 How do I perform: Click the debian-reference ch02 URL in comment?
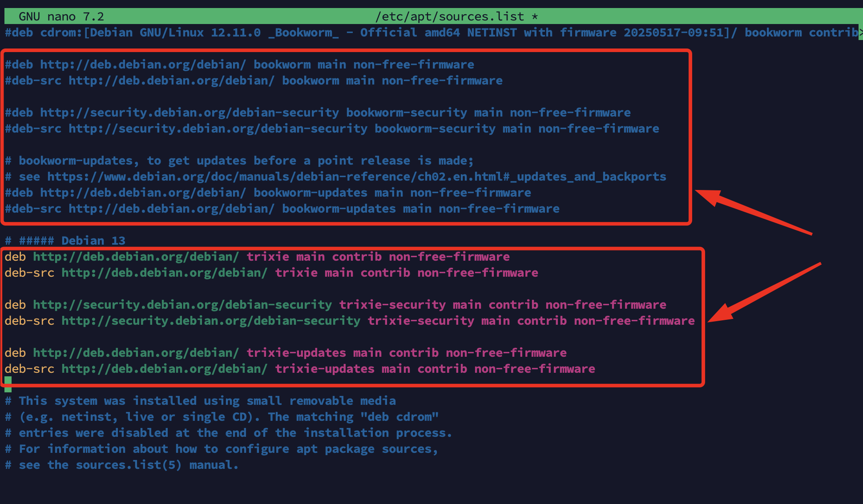(357, 177)
